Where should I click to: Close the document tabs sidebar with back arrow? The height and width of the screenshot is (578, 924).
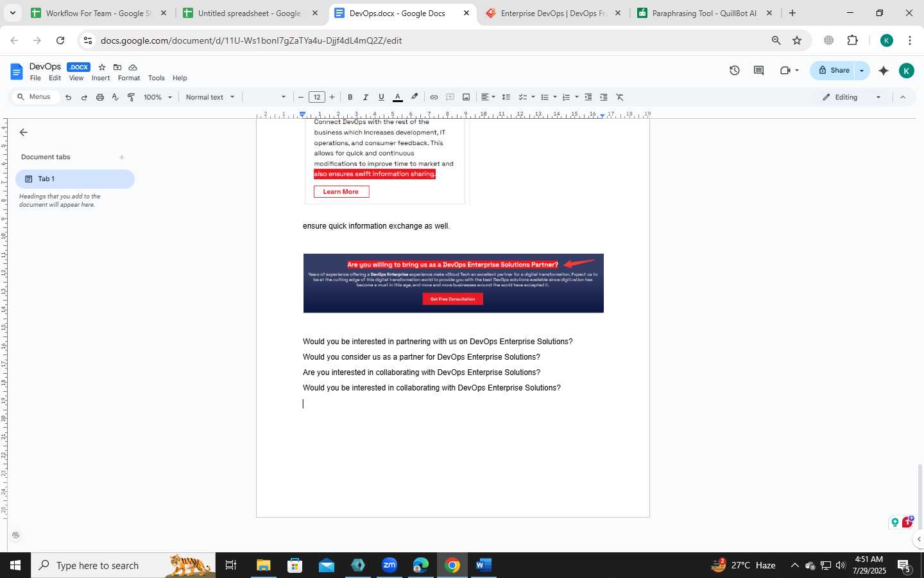point(24,132)
